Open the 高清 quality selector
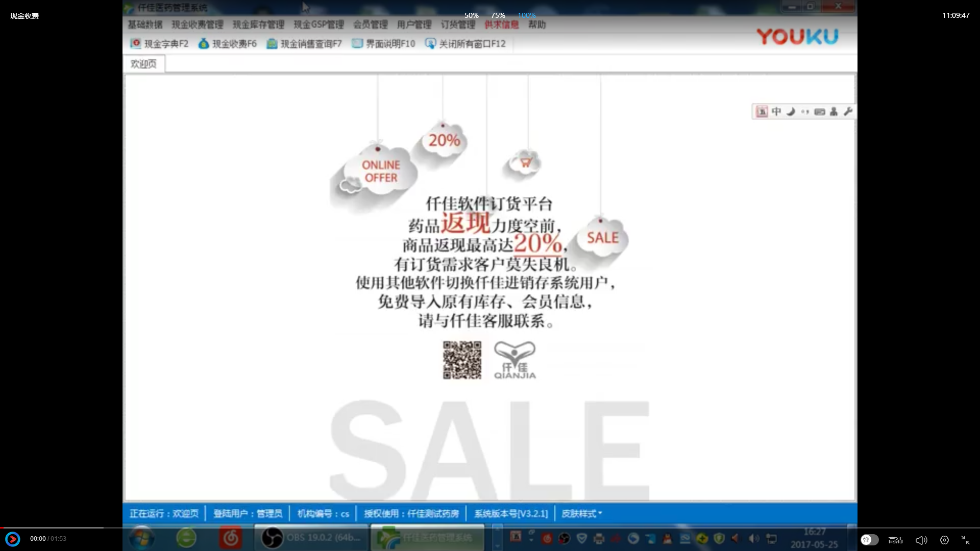Screen dimensions: 980x551 pos(896,540)
